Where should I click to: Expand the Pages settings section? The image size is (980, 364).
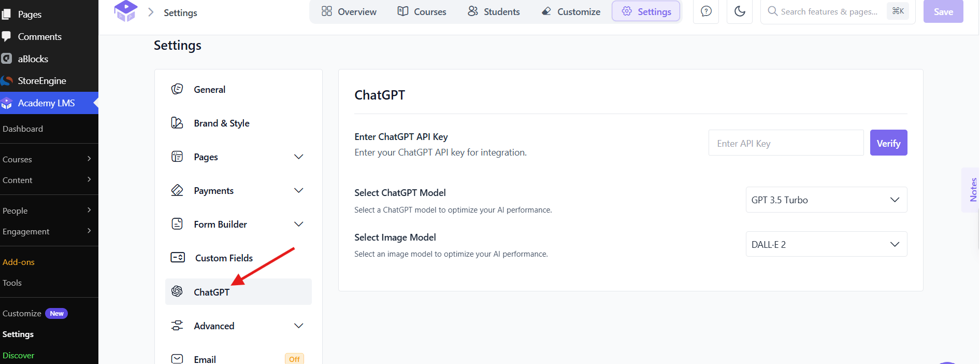[299, 157]
